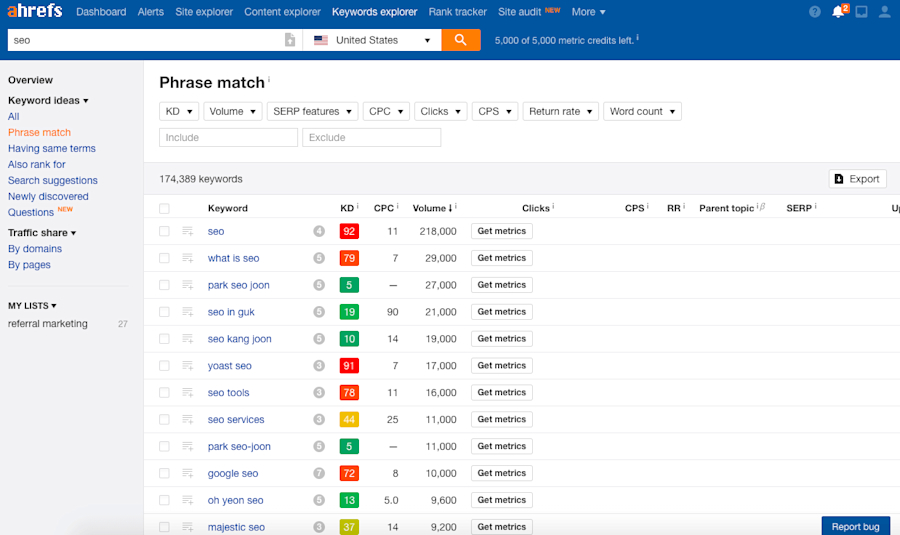Screen dimensions: 900x535
Task: Tick the checkbox for 'seo' keyword row
Action: pos(164,231)
